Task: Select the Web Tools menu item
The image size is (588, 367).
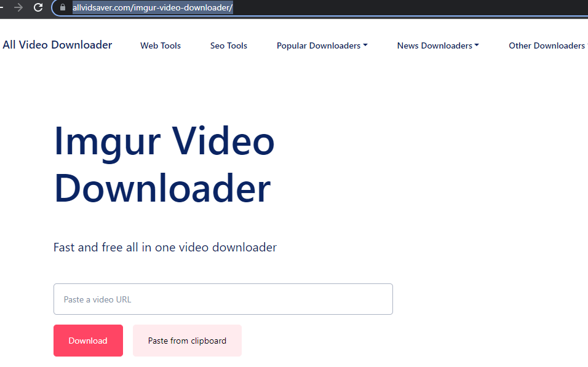Action: 160,45
